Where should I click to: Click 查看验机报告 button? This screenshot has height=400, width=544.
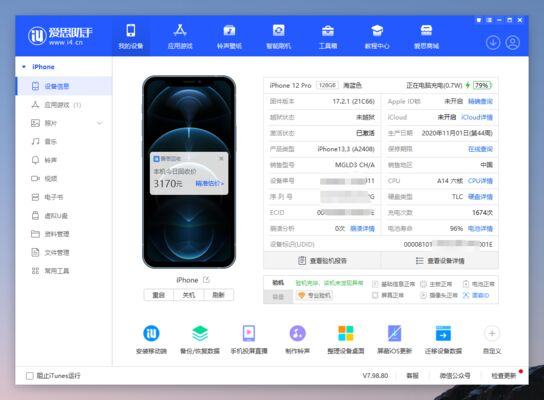click(x=322, y=261)
